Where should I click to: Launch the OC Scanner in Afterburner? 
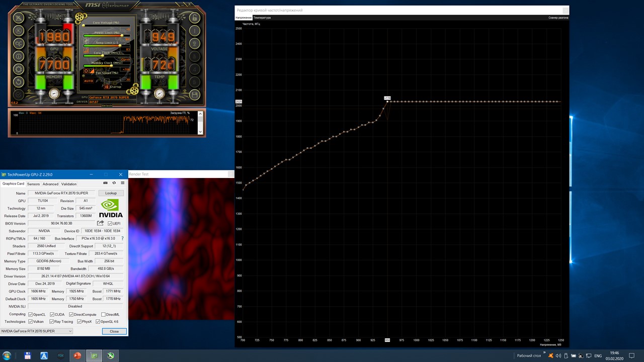point(19,43)
